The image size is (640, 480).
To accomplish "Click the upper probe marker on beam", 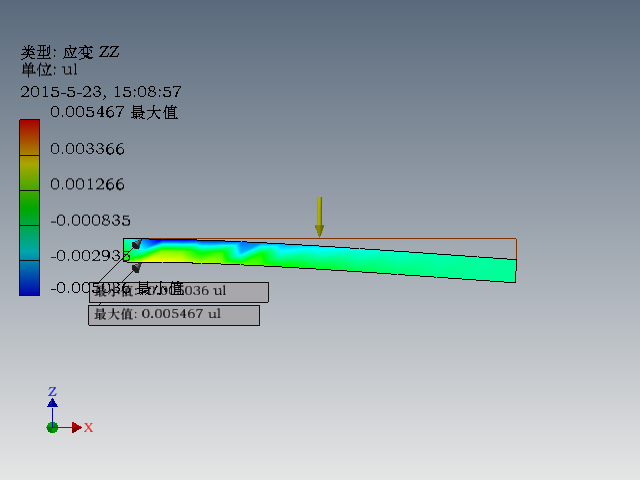I will pyautogui.click(x=137, y=244).
